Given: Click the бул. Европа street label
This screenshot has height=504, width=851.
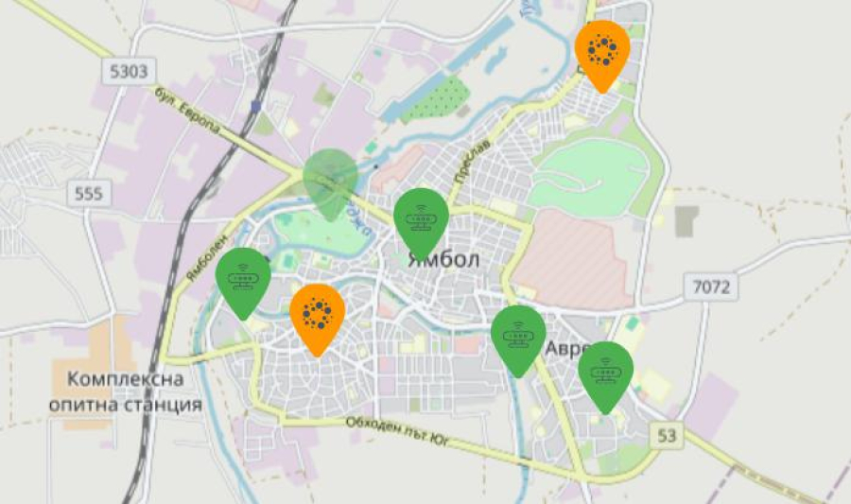Looking at the screenshot, I should pos(188,110).
